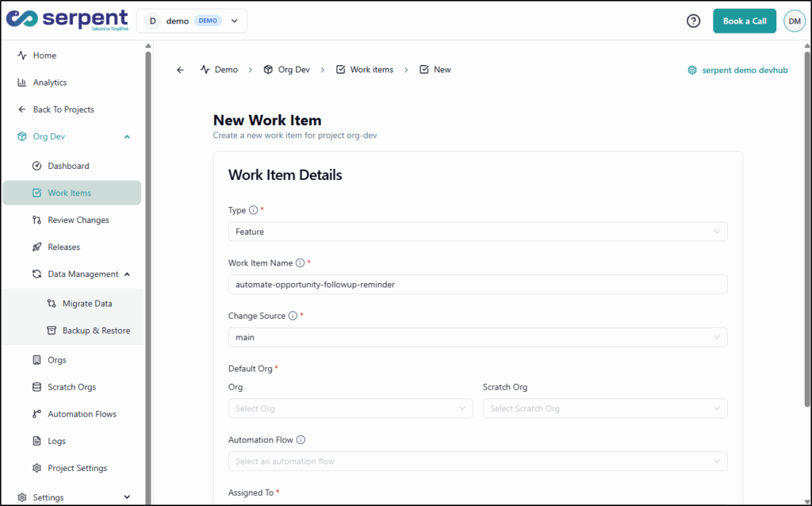Expand the Change Source dropdown set to main
Viewport: 812px width, 506px height.
[x=477, y=337]
